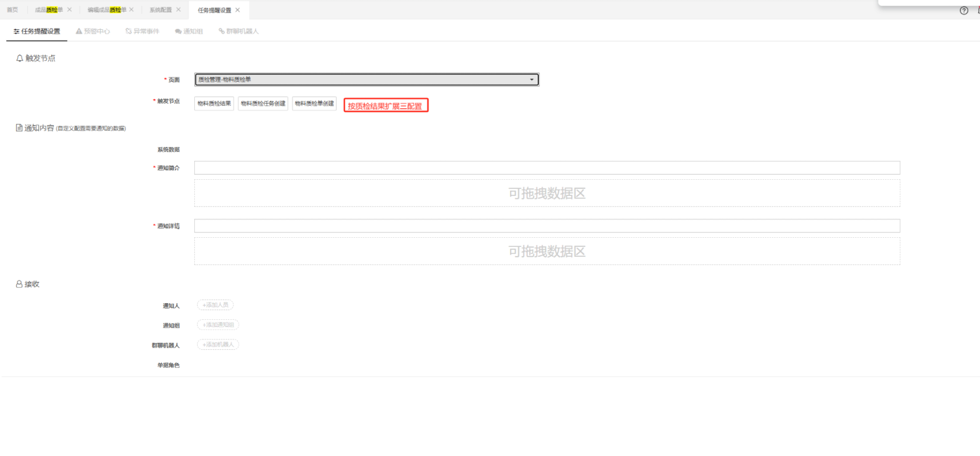
Task: Click the +添加机器人 button
Action: [218, 345]
